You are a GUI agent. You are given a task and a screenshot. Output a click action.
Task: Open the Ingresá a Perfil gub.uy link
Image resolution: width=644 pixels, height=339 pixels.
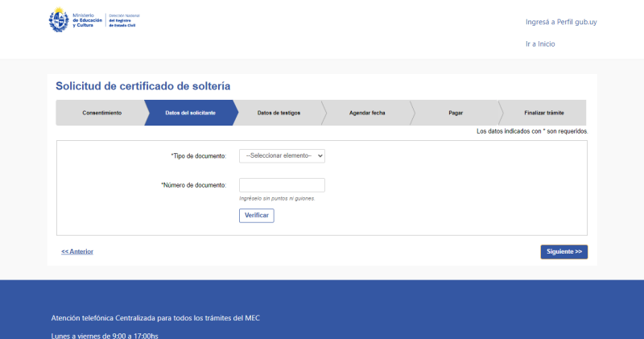[560, 22]
